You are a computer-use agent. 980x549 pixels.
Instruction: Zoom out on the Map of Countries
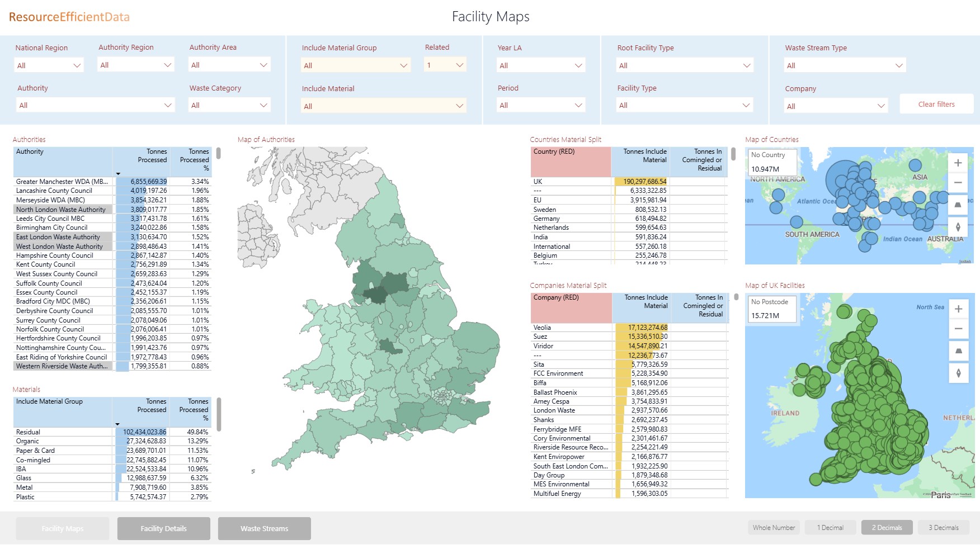958,183
